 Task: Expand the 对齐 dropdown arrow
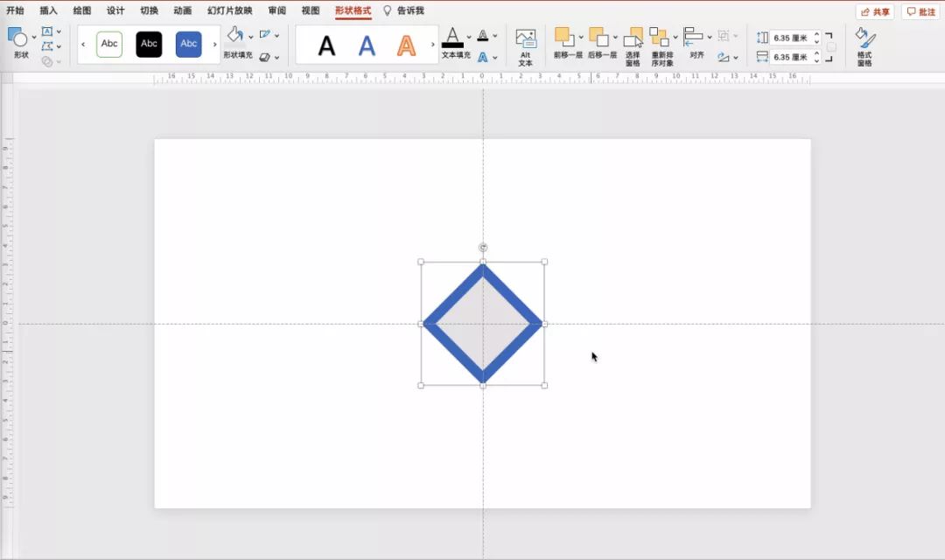tap(710, 38)
